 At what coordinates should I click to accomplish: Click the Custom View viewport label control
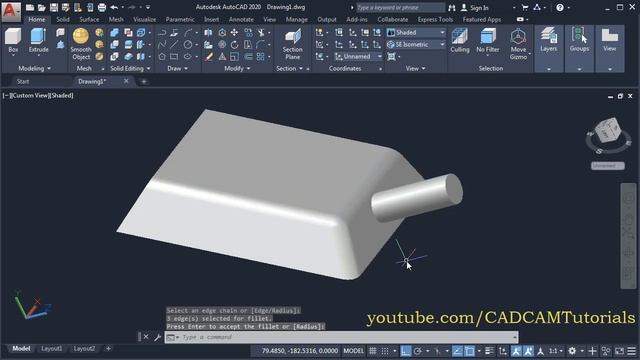(31, 95)
